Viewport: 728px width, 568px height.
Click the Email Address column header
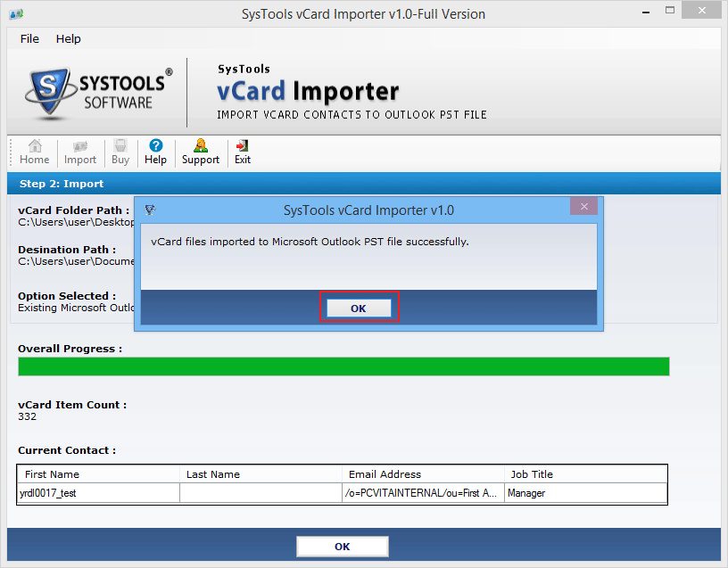[x=423, y=474]
